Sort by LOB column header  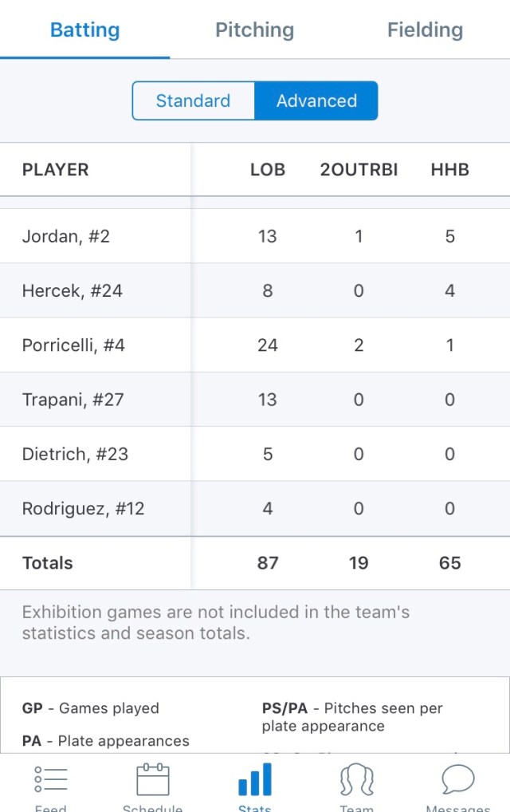(267, 170)
